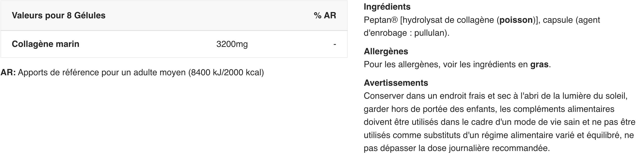Click the 'Valeurs pour 8 Gélules' table header
This screenshot has width=644, height=159.
coord(59,15)
